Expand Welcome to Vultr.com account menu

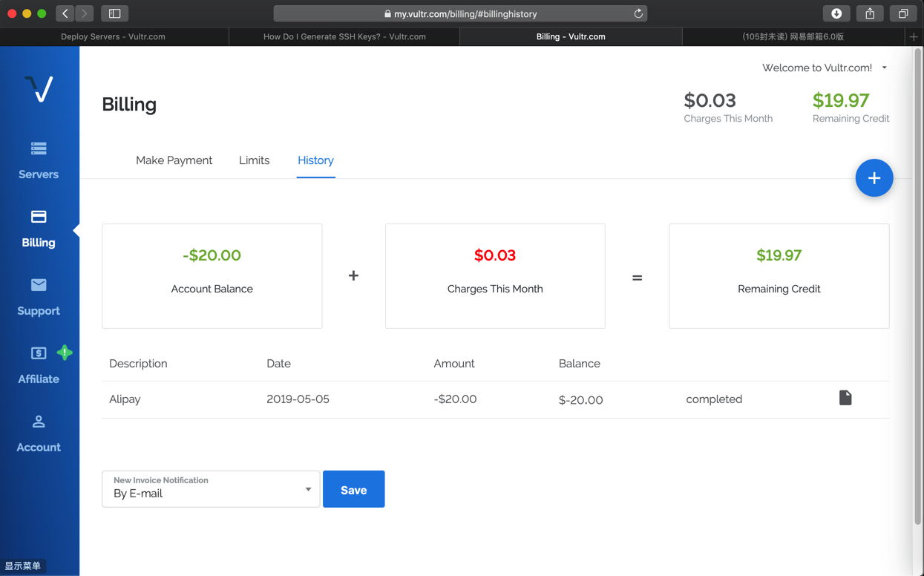(825, 68)
